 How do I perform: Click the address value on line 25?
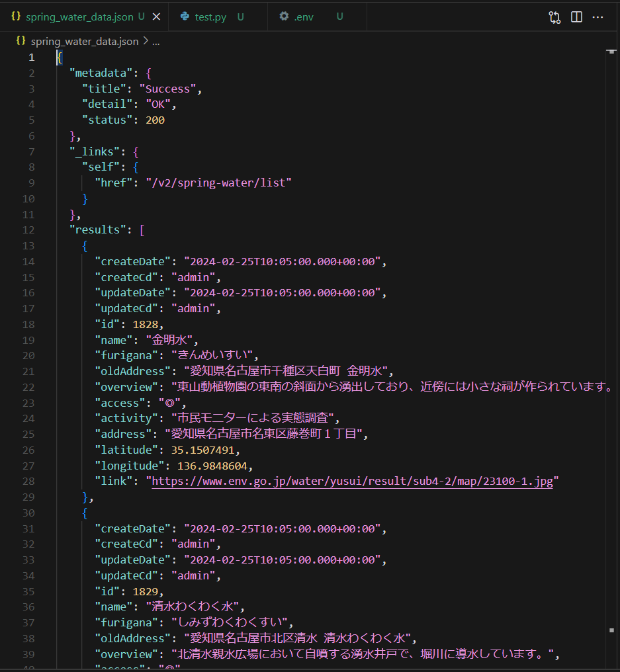264,434
